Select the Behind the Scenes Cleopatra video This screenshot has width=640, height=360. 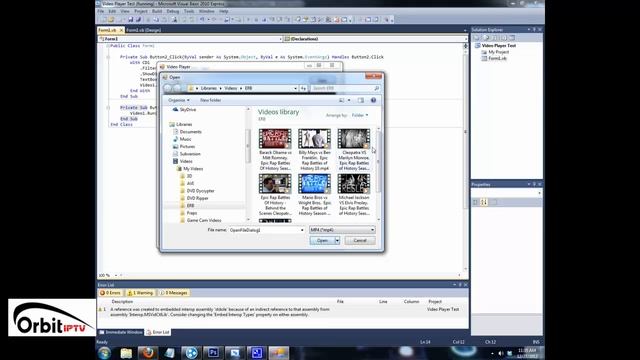(275, 195)
